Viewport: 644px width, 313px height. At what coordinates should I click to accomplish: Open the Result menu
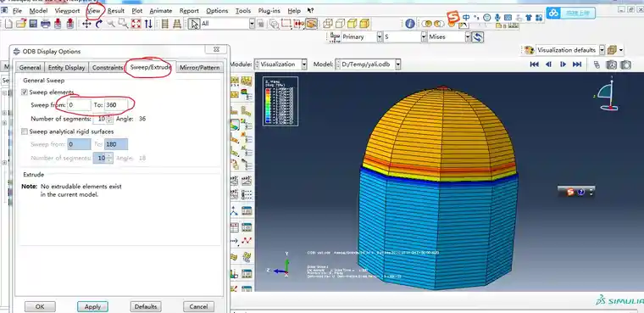(116, 11)
